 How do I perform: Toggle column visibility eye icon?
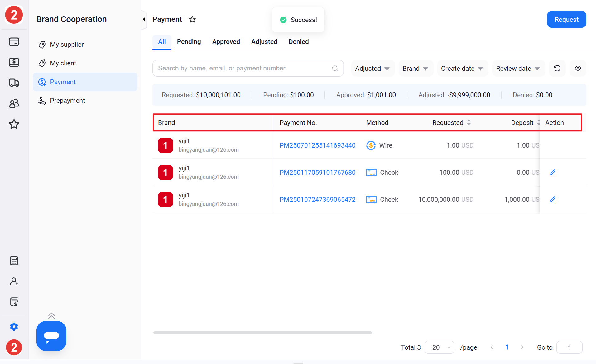click(x=578, y=68)
